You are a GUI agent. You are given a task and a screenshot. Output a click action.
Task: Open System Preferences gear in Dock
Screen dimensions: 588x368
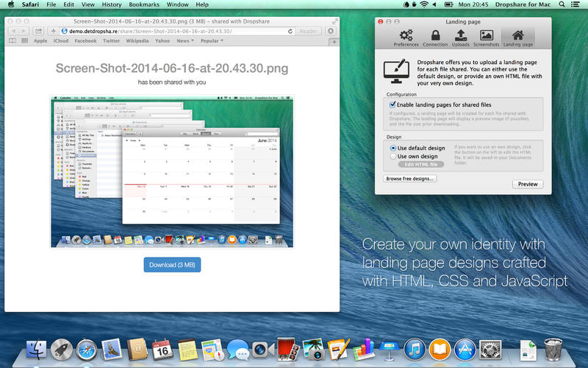click(490, 350)
